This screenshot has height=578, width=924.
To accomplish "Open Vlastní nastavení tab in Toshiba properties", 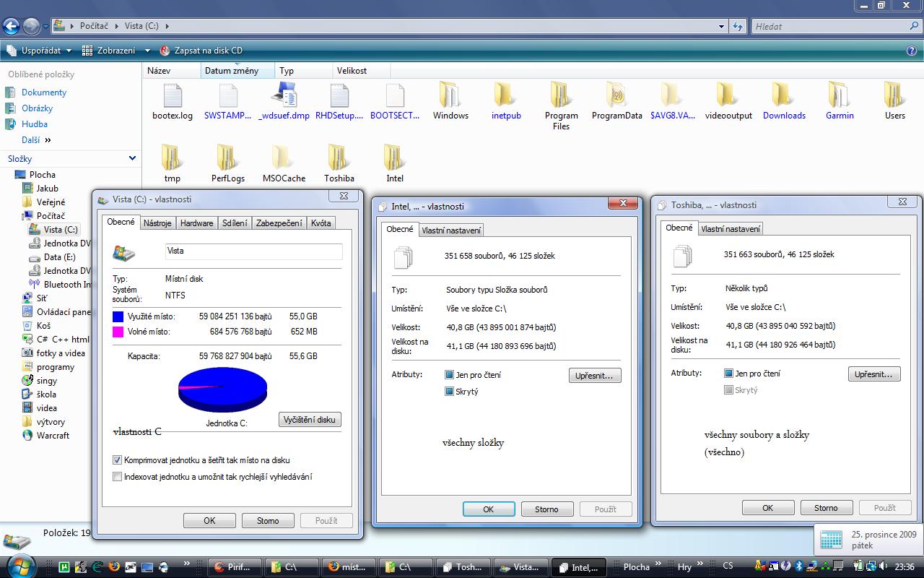I will click(x=731, y=229).
